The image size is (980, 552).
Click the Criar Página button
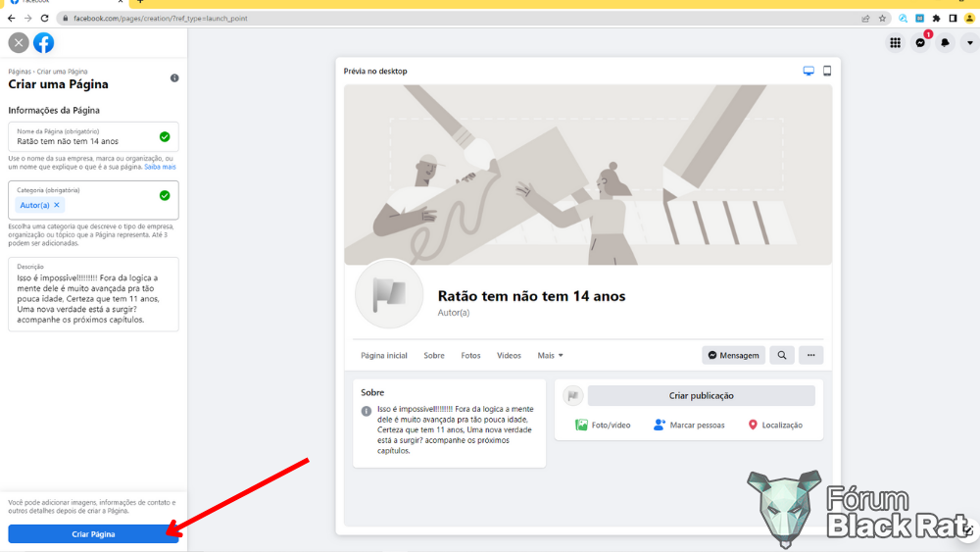(93, 534)
